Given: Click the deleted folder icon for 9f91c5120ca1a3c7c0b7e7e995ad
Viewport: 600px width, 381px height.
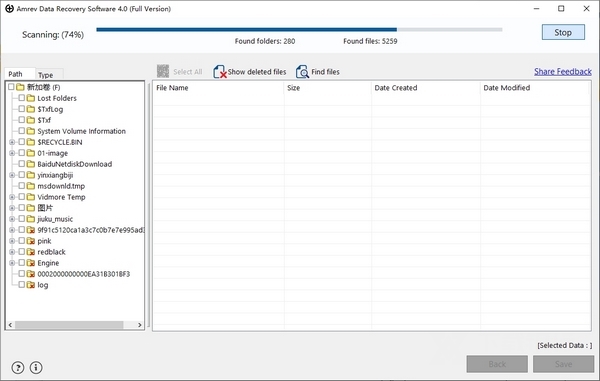Looking at the screenshot, I should click(x=31, y=230).
